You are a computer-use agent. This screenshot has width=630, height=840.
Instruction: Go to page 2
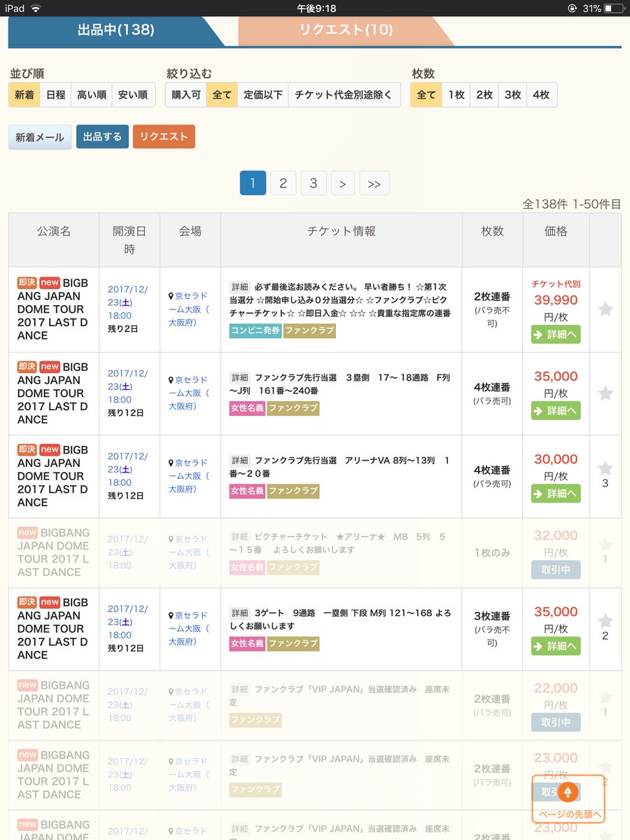[x=283, y=183]
